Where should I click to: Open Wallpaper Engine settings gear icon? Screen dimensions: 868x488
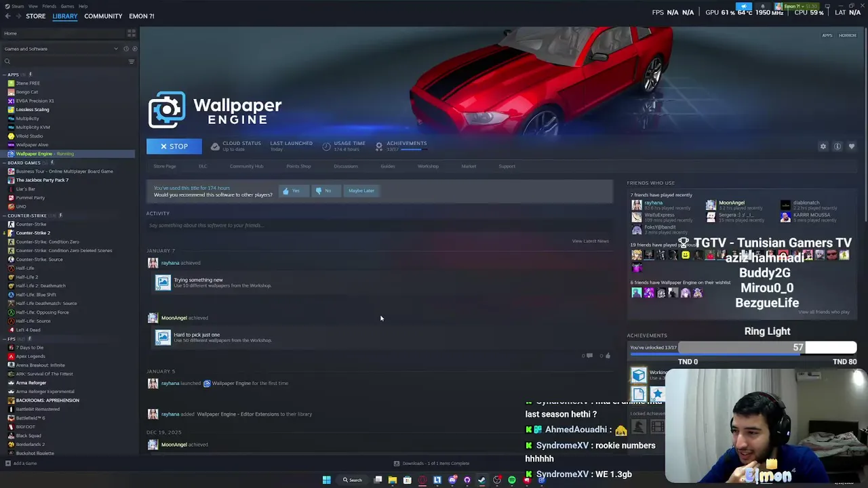point(823,146)
